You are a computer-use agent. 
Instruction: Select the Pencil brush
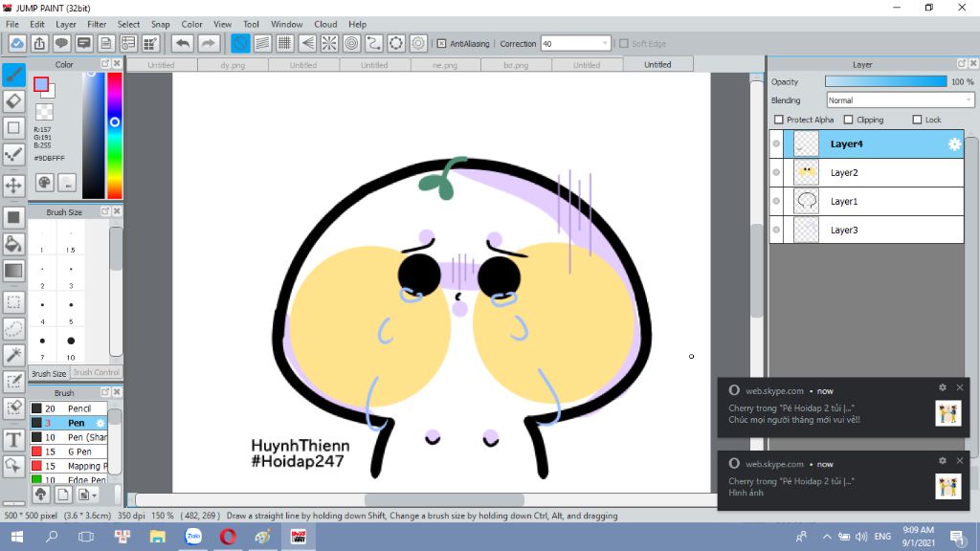pos(69,408)
